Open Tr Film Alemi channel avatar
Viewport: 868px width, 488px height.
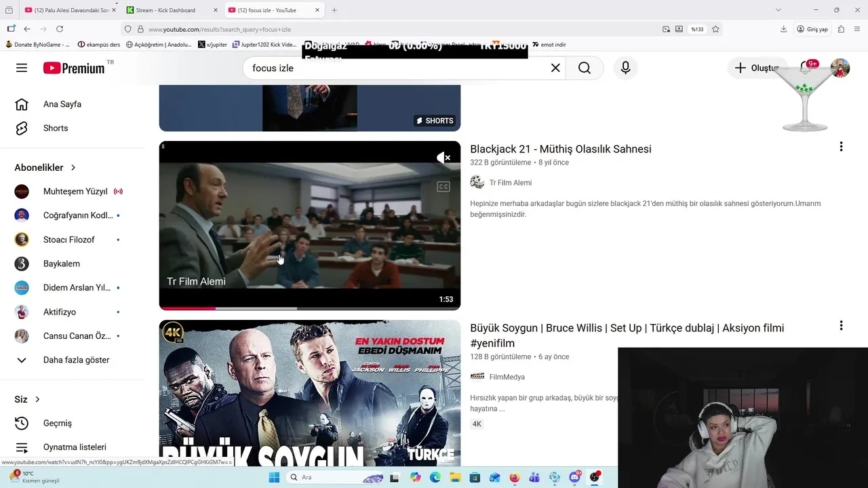tap(477, 182)
